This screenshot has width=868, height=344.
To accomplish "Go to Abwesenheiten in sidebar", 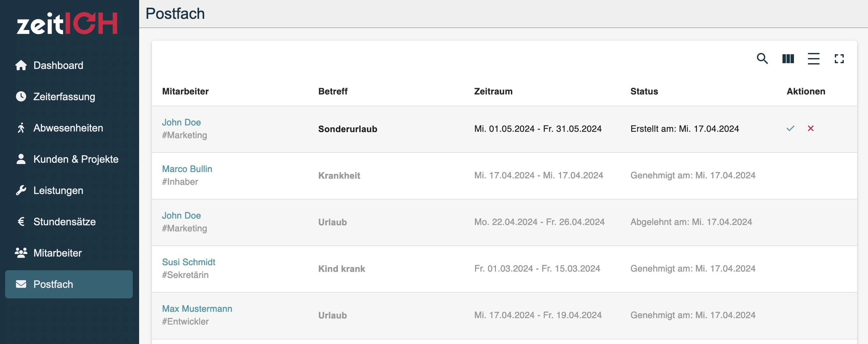I will tap(69, 128).
